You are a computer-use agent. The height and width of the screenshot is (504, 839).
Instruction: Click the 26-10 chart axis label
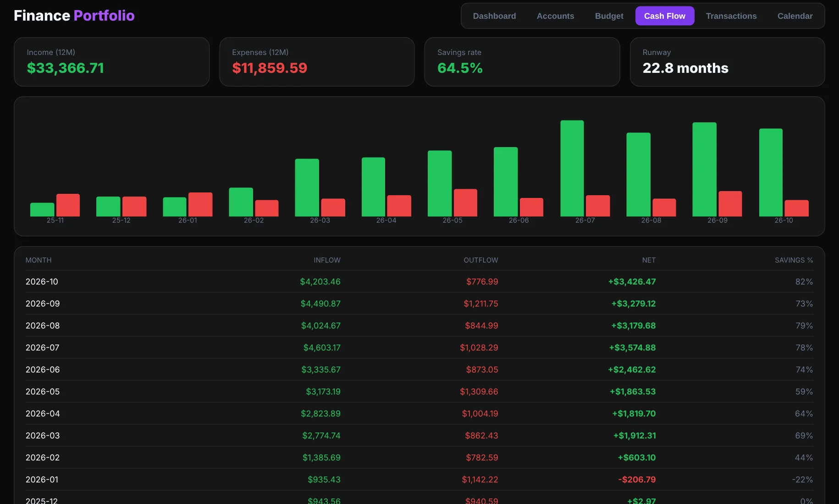[x=784, y=220]
